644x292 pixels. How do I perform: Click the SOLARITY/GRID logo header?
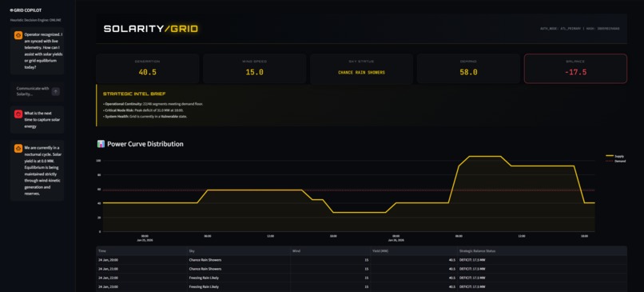(151, 29)
